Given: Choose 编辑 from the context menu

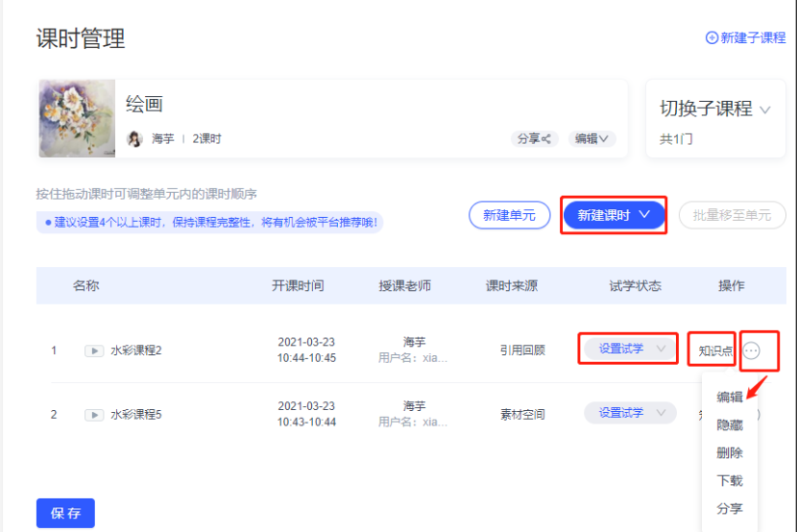Looking at the screenshot, I should [730, 397].
